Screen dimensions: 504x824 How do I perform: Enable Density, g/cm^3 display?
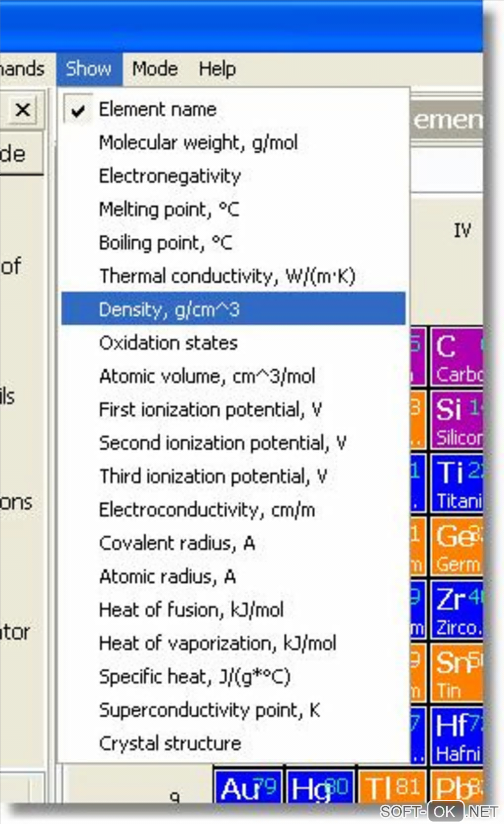[169, 310]
